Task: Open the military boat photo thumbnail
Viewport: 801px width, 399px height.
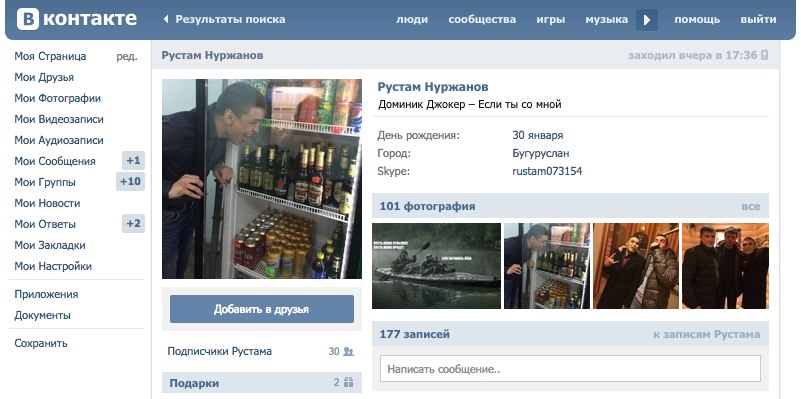Action: 436,266
